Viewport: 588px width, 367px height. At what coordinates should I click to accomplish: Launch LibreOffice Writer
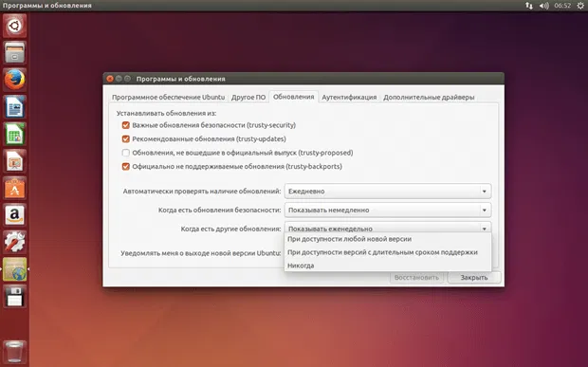point(14,107)
